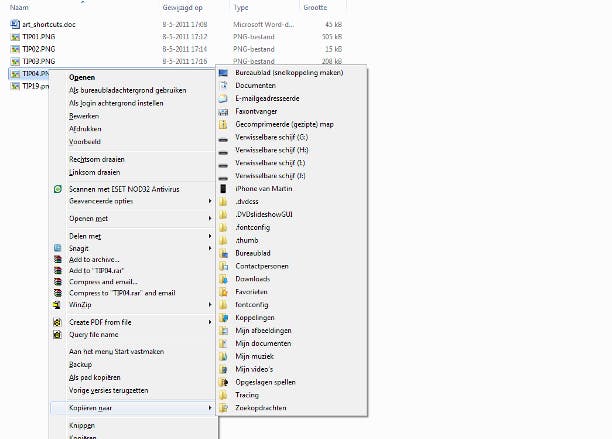Choose Voorbeeld from the context menu

85,142
